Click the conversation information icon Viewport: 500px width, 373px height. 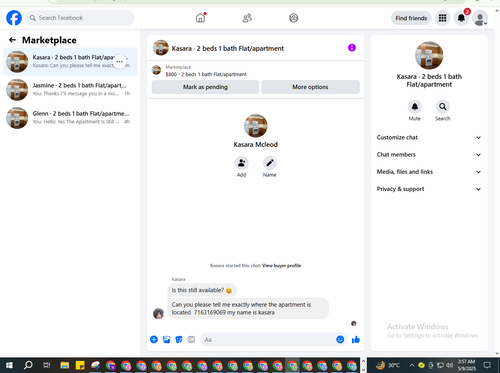pos(352,48)
